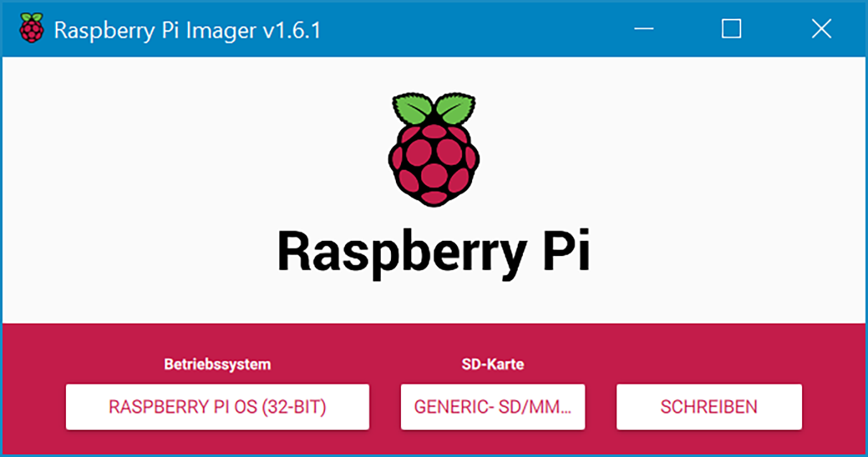Minimize the Raspberry Pi Imager window
The image size is (868, 457).
[x=643, y=29]
